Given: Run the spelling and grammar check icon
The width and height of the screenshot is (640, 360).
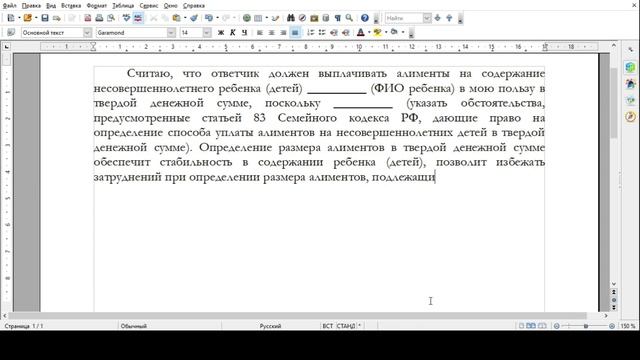Looking at the screenshot, I should click(127, 18).
